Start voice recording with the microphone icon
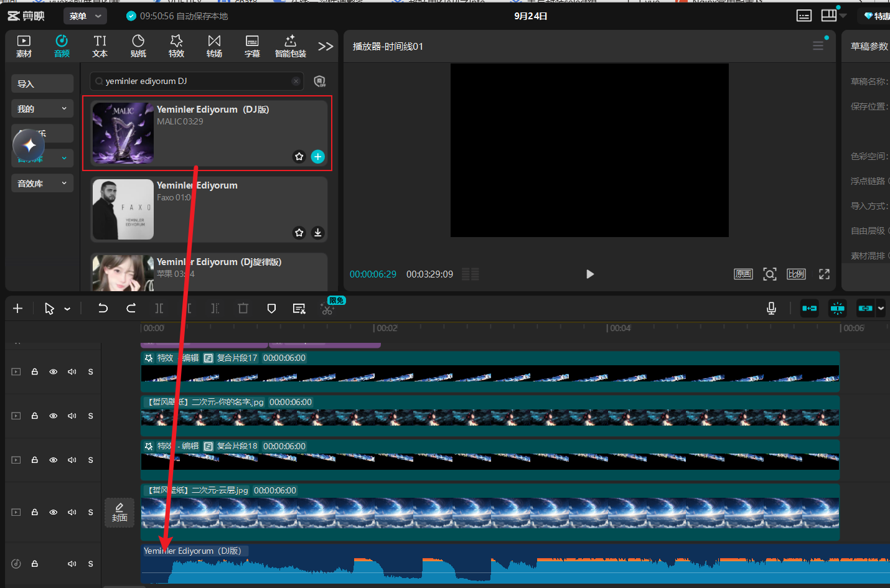The width and height of the screenshot is (890, 588). [x=771, y=309]
